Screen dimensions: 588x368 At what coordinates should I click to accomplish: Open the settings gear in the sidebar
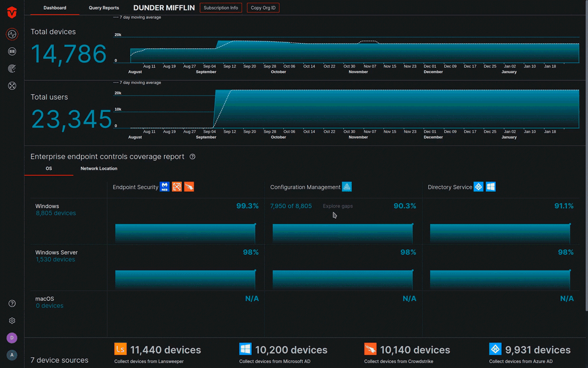tap(12, 321)
